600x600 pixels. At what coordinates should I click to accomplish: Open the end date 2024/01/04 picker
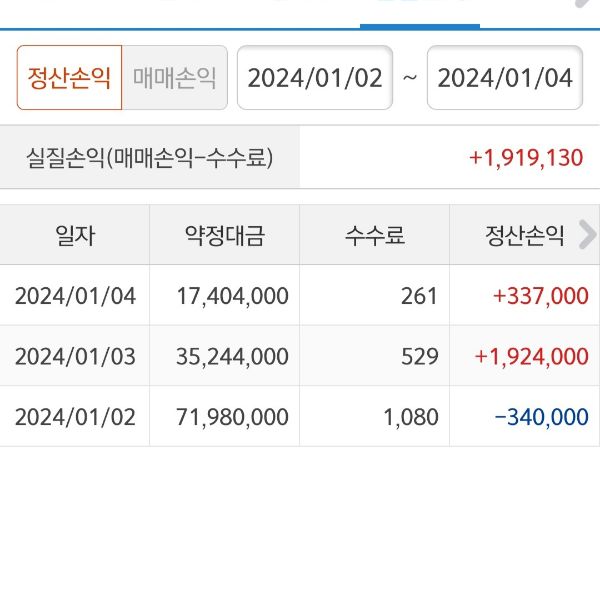pyautogui.click(x=505, y=78)
